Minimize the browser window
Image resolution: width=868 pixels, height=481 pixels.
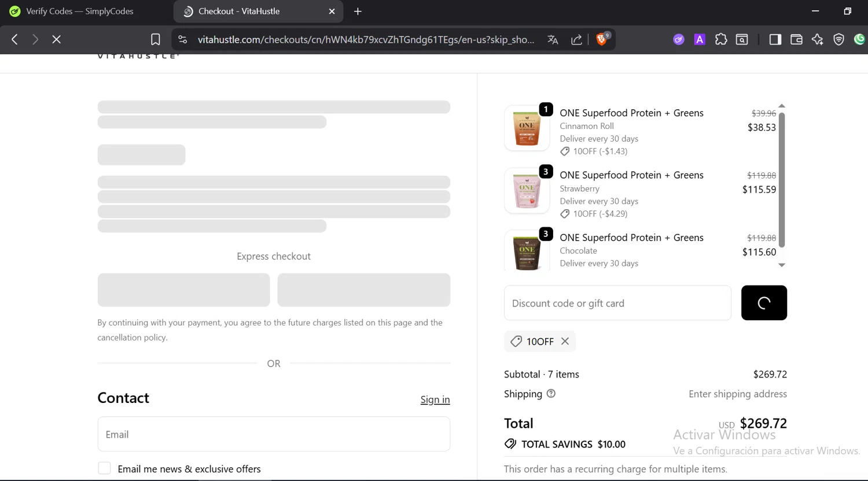(815, 11)
